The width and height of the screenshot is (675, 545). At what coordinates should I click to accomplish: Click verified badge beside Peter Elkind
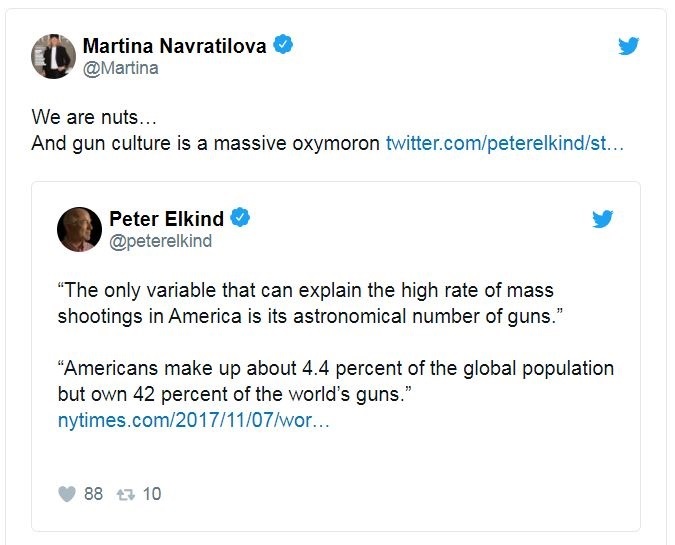pyautogui.click(x=240, y=219)
